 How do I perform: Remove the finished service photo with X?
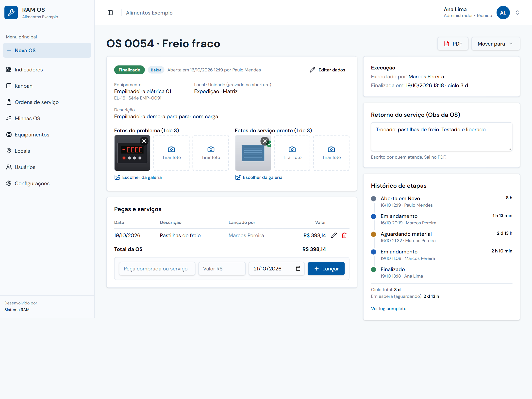[265, 141]
